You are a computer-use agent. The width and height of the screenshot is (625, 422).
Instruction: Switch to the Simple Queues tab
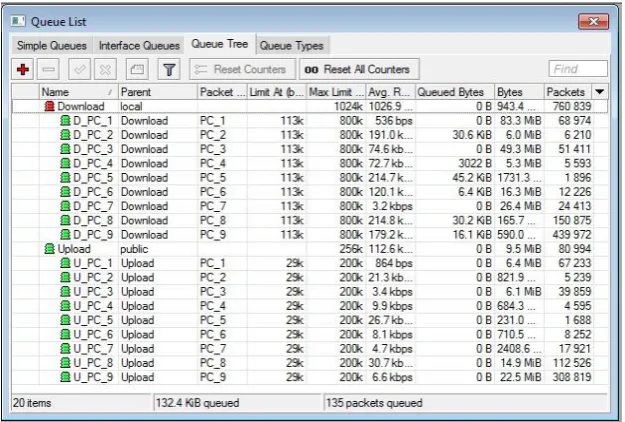tap(52, 46)
